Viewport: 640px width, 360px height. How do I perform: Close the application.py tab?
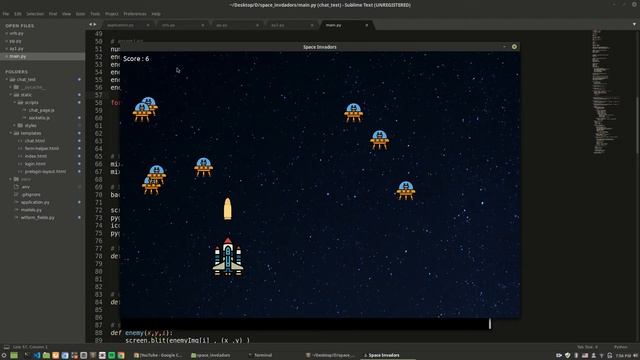[148, 25]
